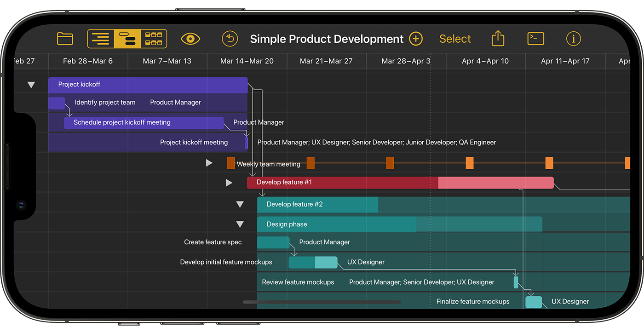This screenshot has width=644, height=333.
Task: Expand the Develop feature #1 group
Action: (x=229, y=183)
